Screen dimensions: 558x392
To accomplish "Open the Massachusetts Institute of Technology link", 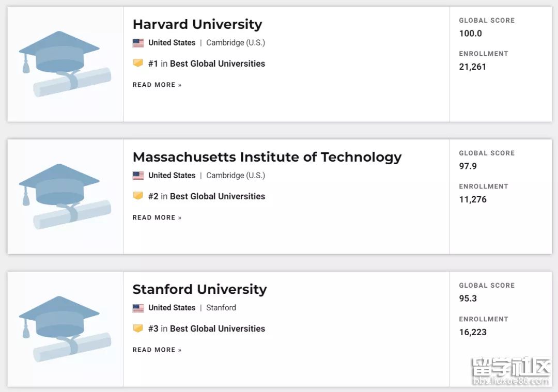I will (x=267, y=157).
